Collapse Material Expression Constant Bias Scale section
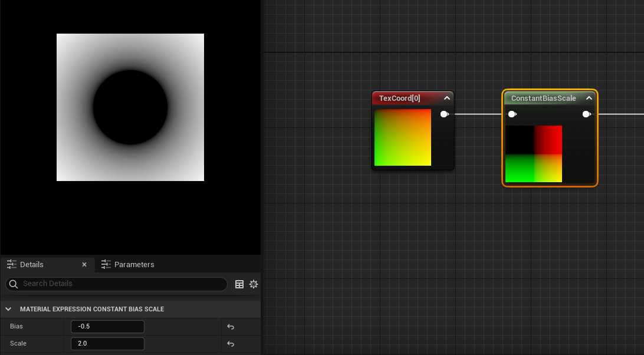 (x=8, y=309)
